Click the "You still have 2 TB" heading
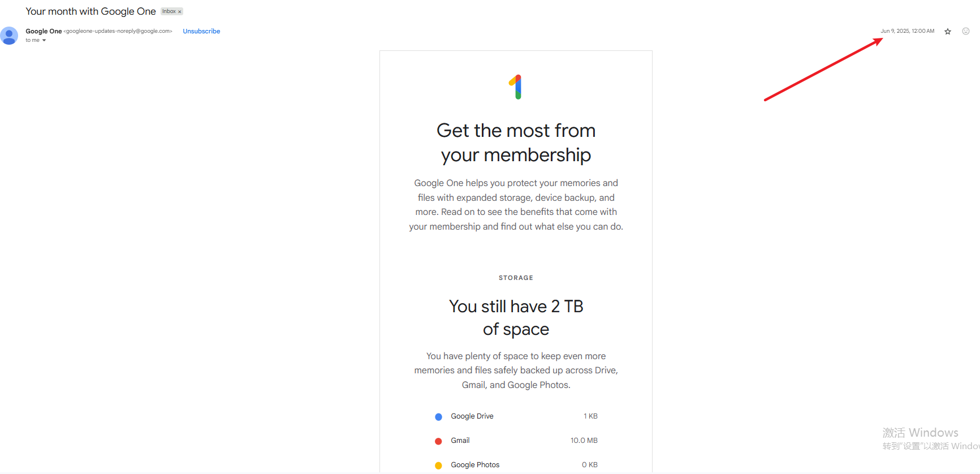Image resolution: width=980 pixels, height=474 pixels. [516, 306]
